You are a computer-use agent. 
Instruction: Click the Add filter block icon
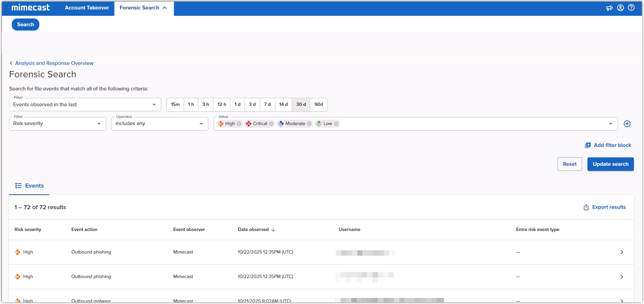(x=588, y=145)
